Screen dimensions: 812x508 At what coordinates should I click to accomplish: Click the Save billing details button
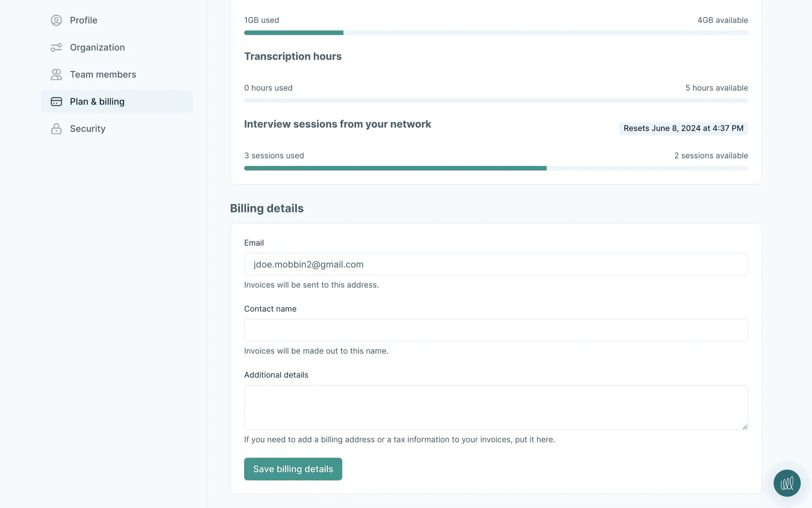(293, 469)
